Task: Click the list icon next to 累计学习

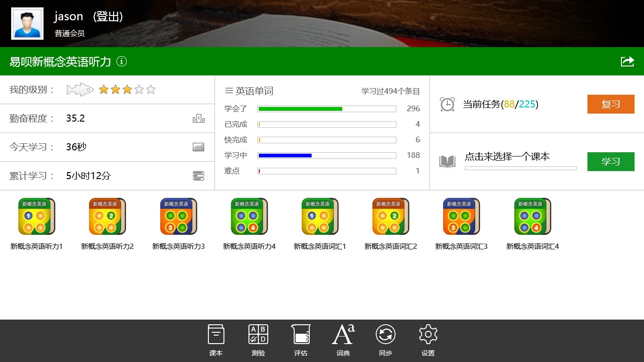Action: (x=198, y=176)
